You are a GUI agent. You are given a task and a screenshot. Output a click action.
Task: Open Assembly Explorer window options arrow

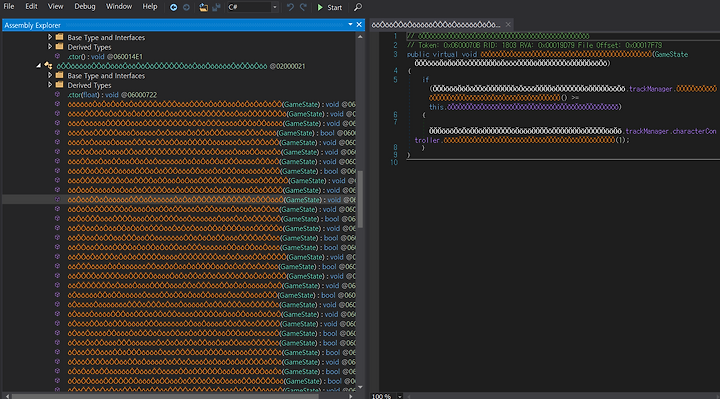click(x=350, y=25)
